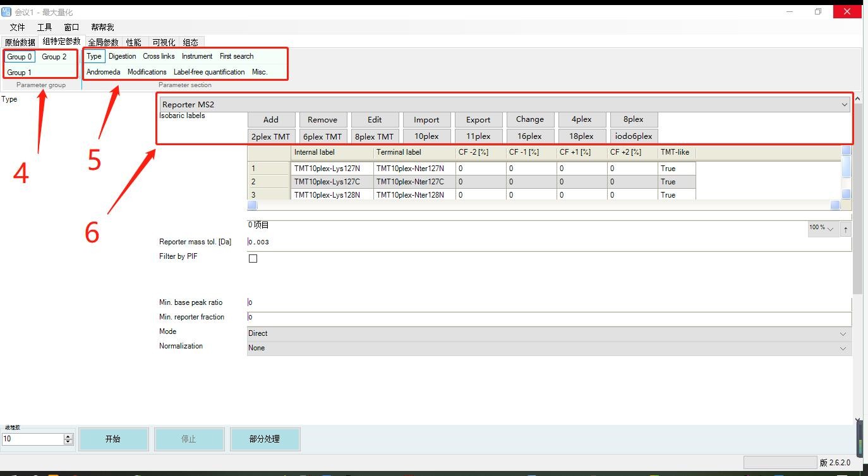Apply the 8plex TMT preset
Screen dimensions: 868x476
click(x=375, y=136)
